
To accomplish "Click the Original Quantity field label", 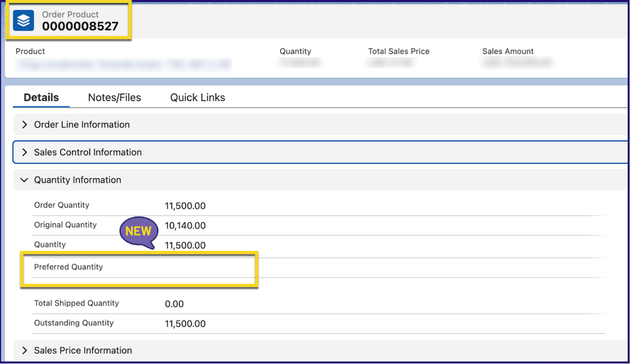I will tap(65, 225).
